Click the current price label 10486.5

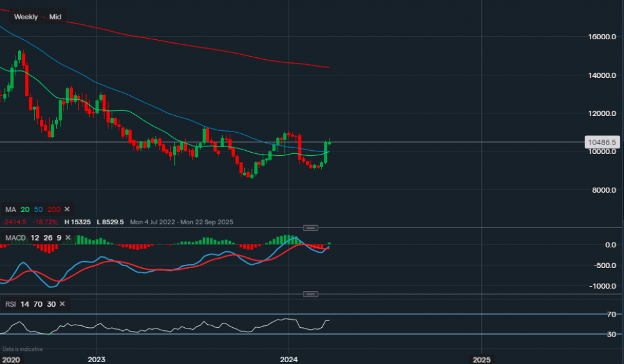pyautogui.click(x=602, y=143)
